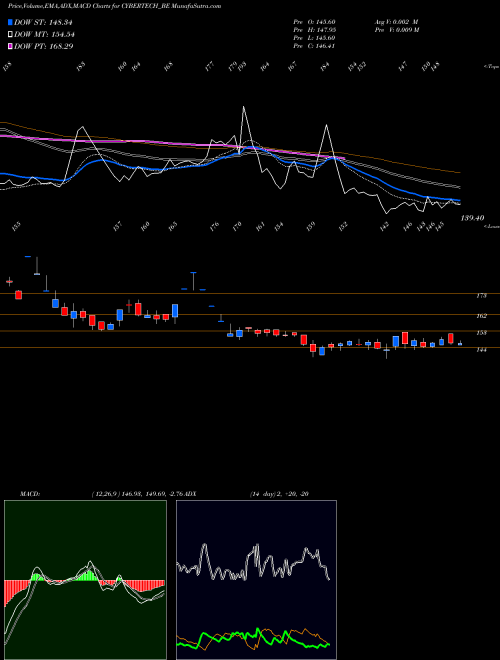Viewport: 500px width, 660px height.
Task: Click the 162 price level label
Action: click(x=481, y=316)
